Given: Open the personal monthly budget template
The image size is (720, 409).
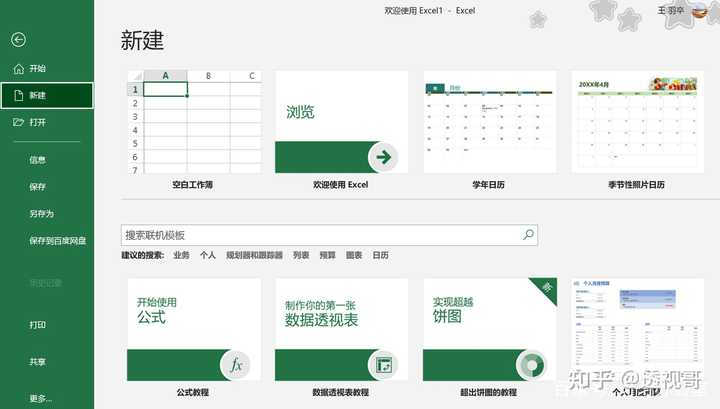Looking at the screenshot, I should tap(637, 330).
